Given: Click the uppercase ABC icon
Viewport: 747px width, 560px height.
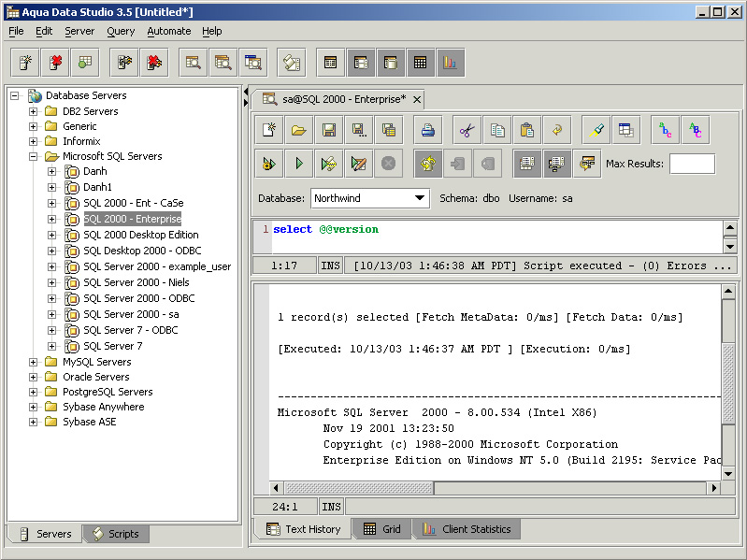Looking at the screenshot, I should coord(695,130).
